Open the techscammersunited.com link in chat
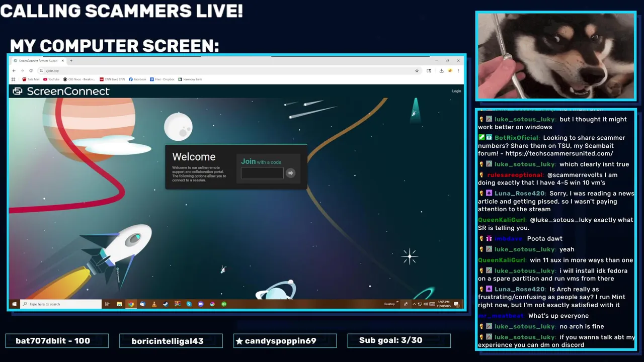 (x=559, y=153)
